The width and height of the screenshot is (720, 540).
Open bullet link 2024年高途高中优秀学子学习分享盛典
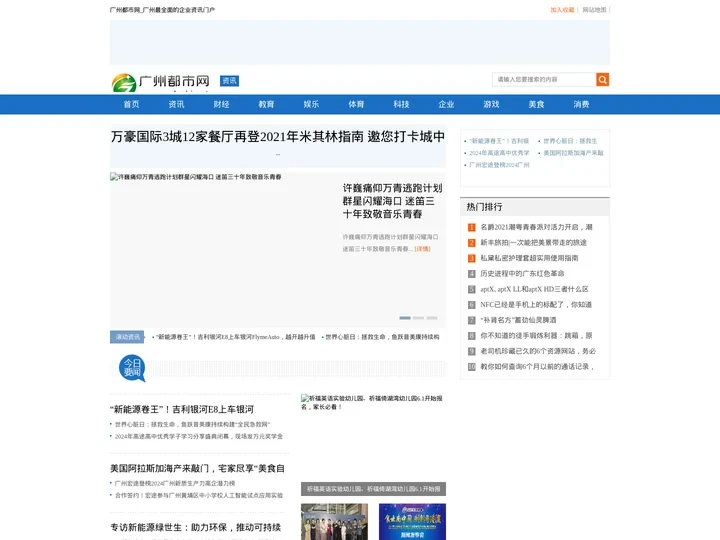(199, 436)
